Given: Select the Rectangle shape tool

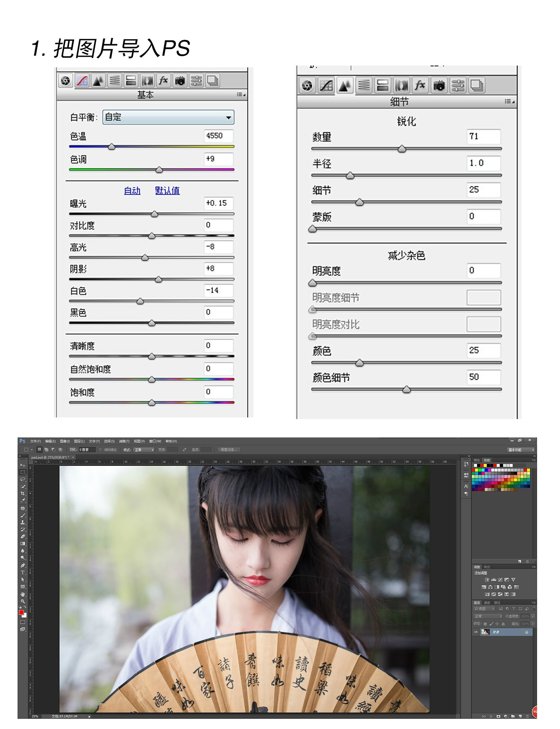Looking at the screenshot, I should pos(23,586).
